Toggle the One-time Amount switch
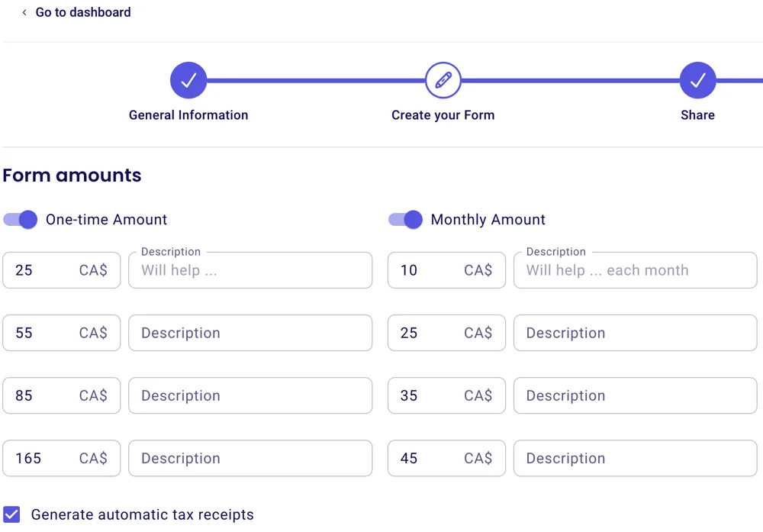The width and height of the screenshot is (763, 532). pyautogui.click(x=20, y=220)
